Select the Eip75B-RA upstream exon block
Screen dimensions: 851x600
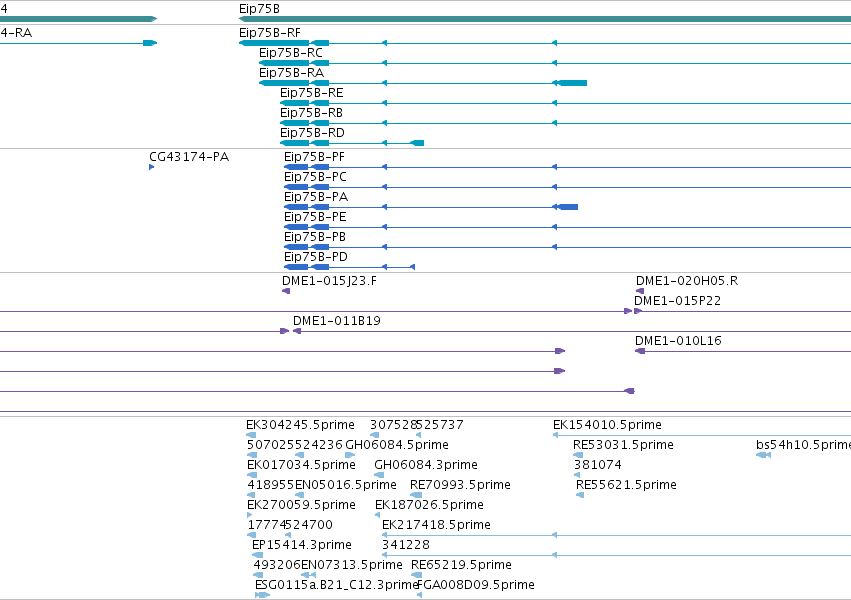[573, 83]
